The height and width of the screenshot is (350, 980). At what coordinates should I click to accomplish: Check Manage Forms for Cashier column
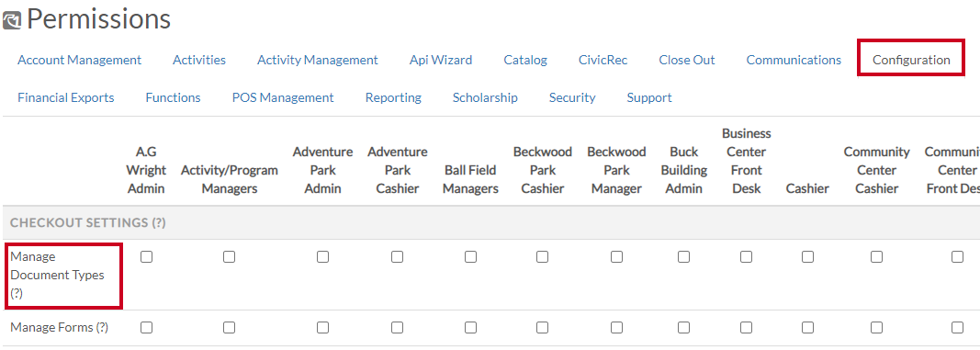(807, 328)
